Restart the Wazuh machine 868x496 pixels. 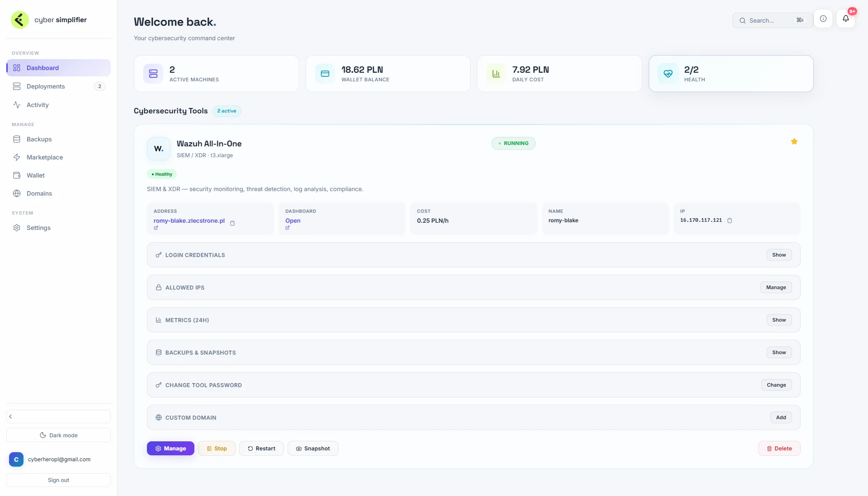261,449
